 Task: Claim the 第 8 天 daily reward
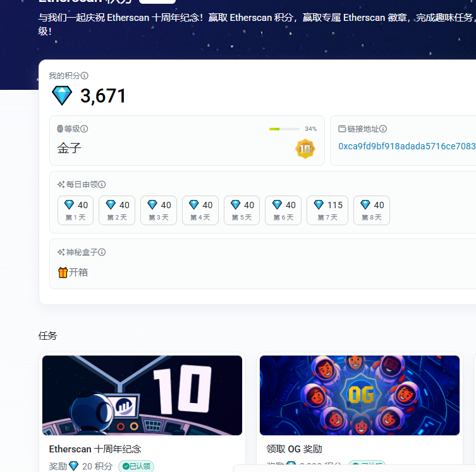[x=372, y=210]
